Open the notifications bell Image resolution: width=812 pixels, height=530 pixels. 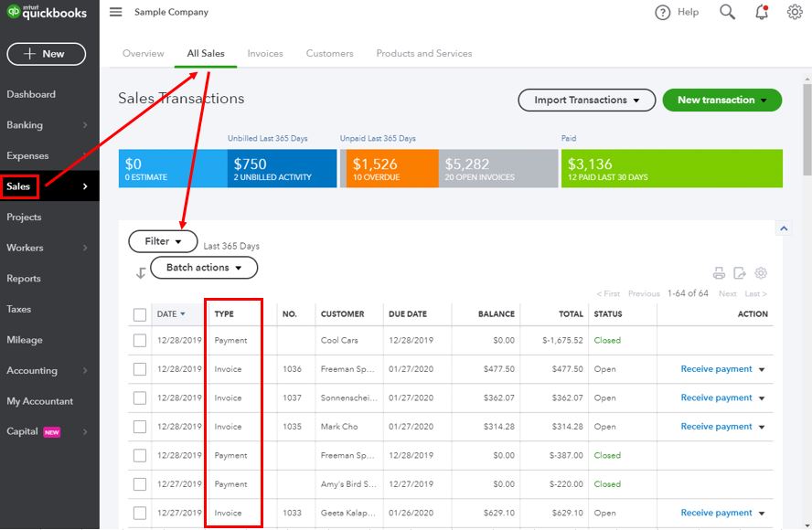[761, 12]
